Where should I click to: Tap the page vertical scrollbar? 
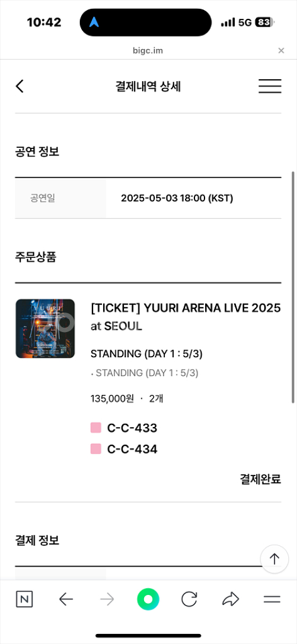point(293,287)
